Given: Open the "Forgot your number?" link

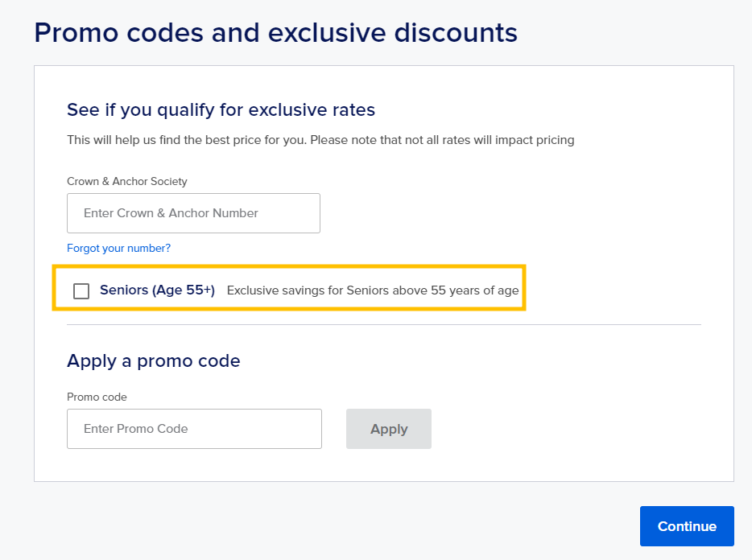Looking at the screenshot, I should pyautogui.click(x=118, y=248).
